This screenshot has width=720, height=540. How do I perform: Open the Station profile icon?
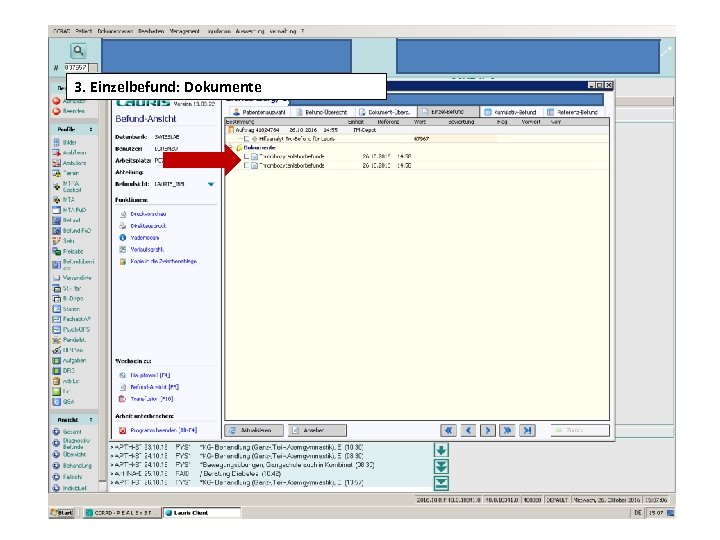56,309
